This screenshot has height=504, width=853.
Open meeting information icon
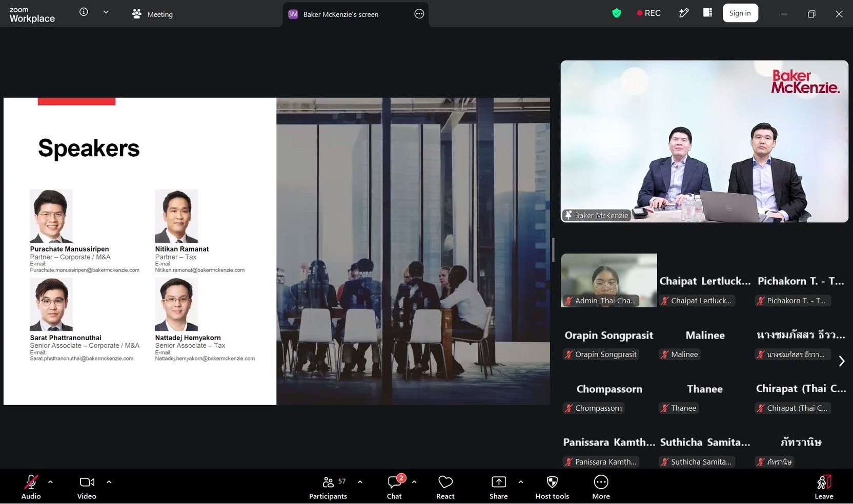tap(84, 12)
